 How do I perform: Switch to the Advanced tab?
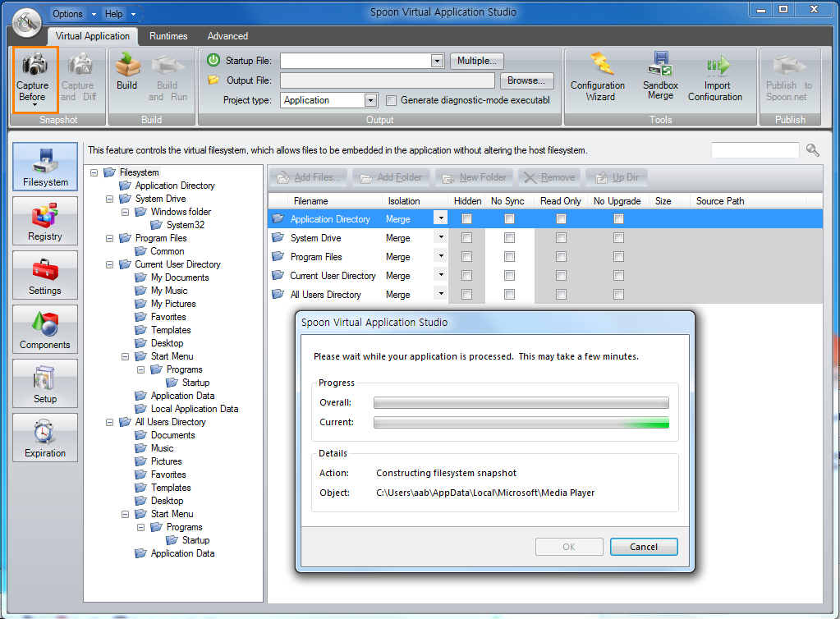[227, 36]
